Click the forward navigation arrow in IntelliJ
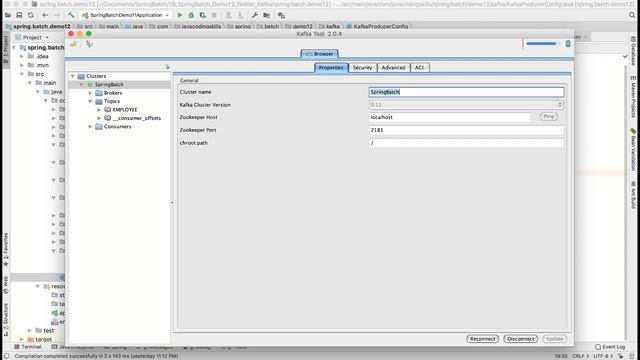This screenshot has width=640, height=360. coord(57,15)
